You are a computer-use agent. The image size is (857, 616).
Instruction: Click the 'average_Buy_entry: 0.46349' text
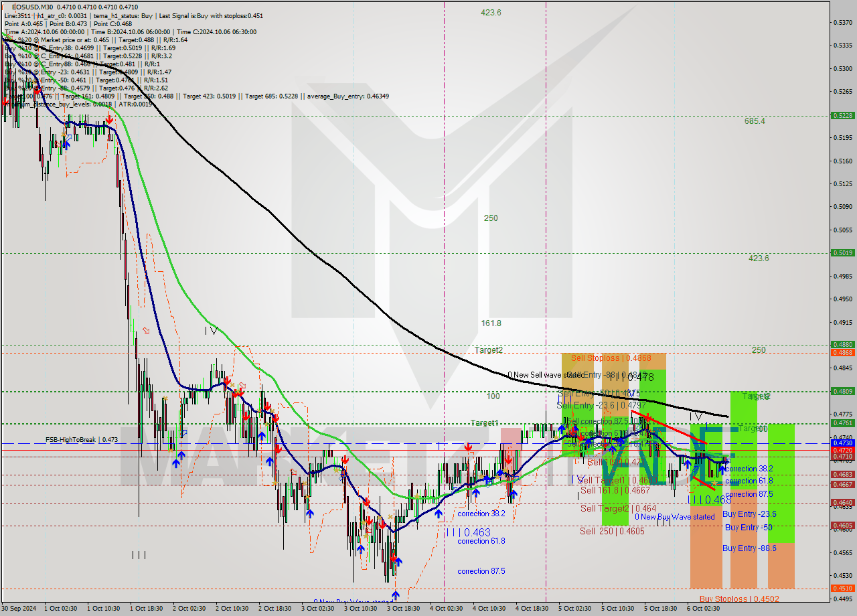coord(348,96)
